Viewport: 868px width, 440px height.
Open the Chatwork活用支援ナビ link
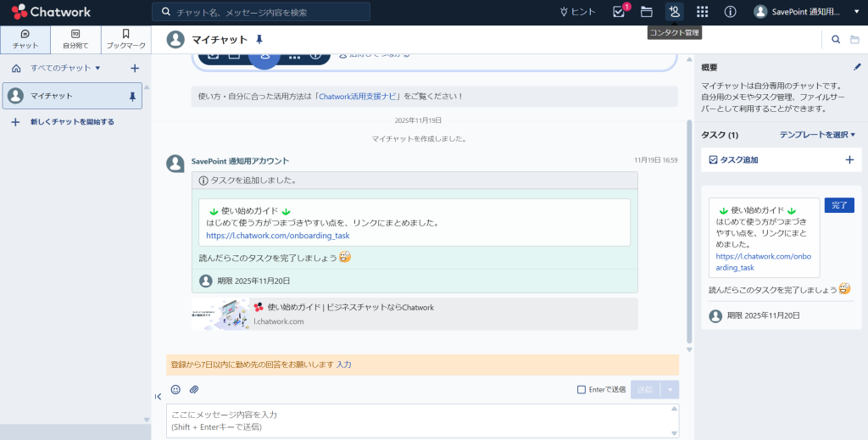359,97
